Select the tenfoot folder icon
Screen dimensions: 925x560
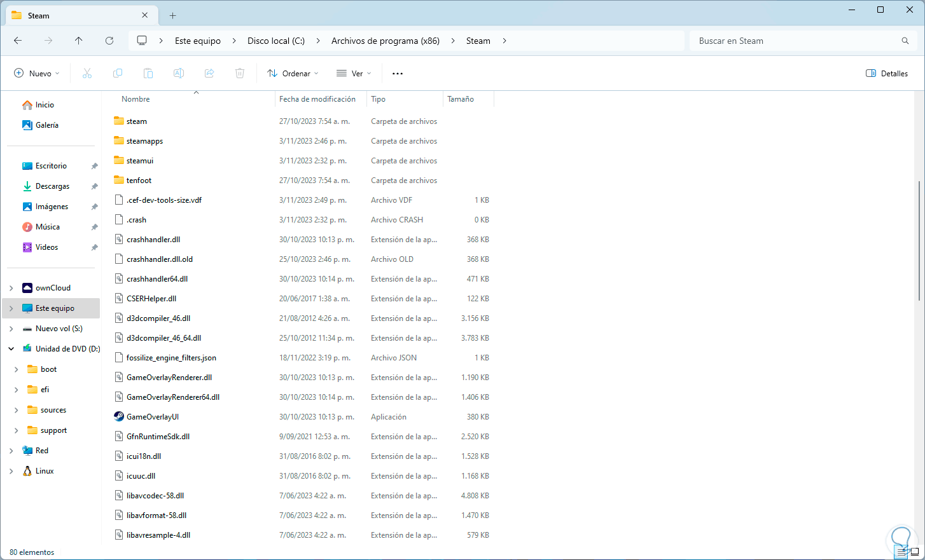[x=119, y=180]
